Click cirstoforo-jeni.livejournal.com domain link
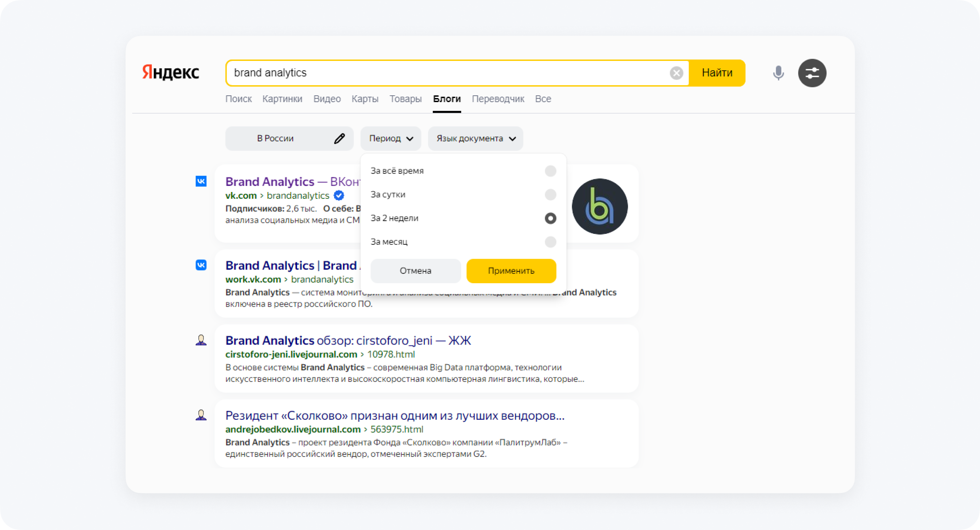The image size is (980, 530). [291, 354]
